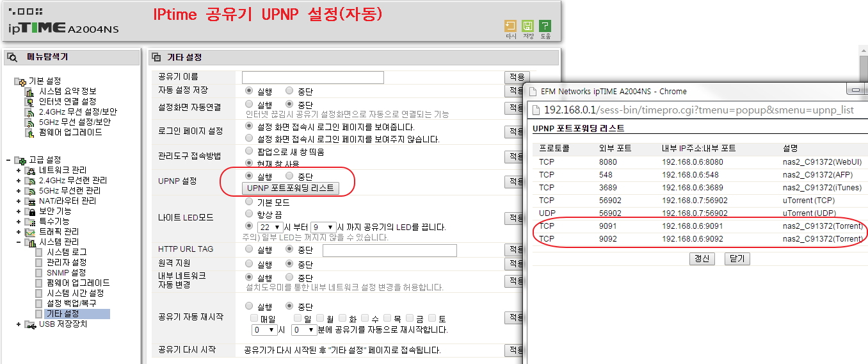The width and height of the screenshot is (868, 364).
Task: Click the 5GHz 무선 설정/보안 wifi icon
Action: coord(29,122)
